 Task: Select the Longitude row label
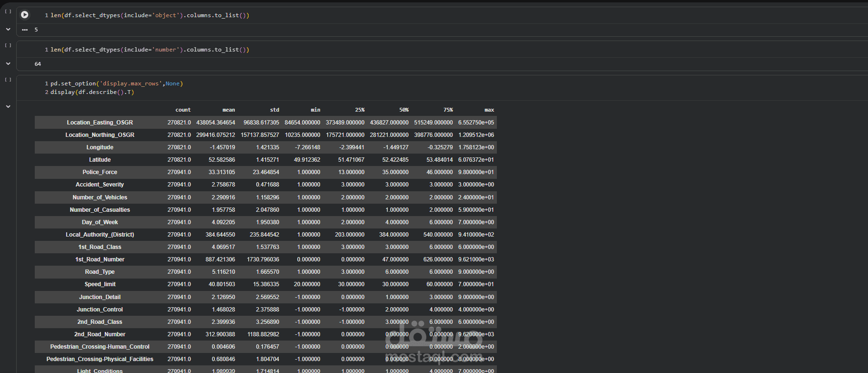(x=100, y=147)
